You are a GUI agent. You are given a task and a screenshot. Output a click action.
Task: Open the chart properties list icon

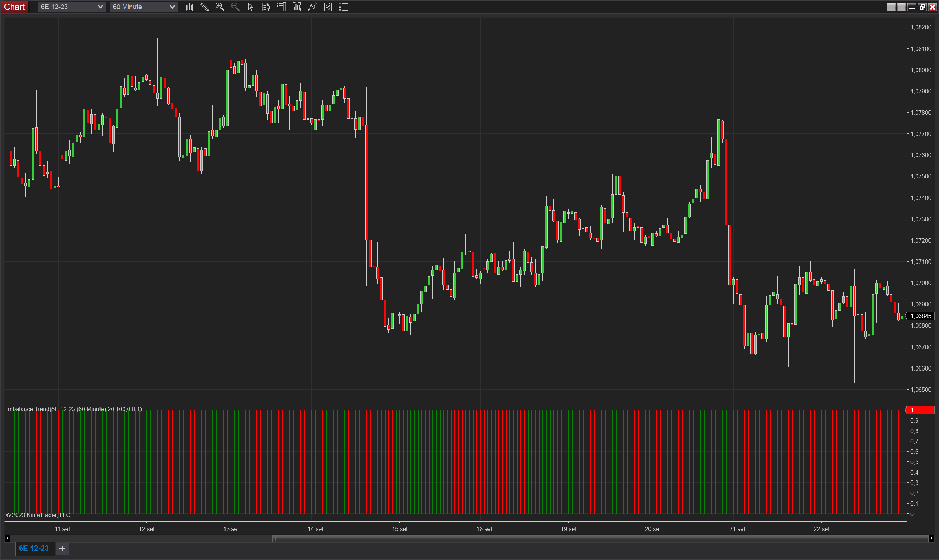[x=343, y=7]
